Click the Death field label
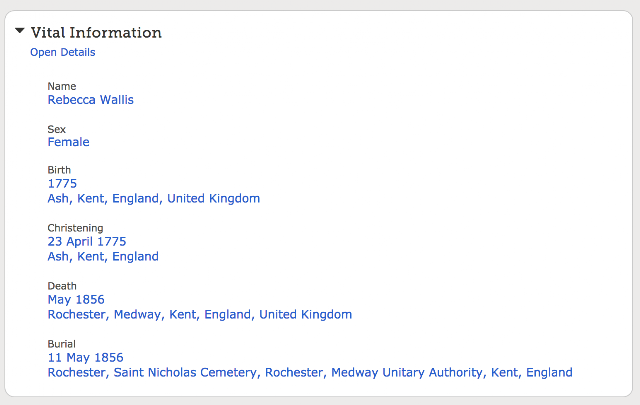This screenshot has height=405, width=640. (62, 286)
